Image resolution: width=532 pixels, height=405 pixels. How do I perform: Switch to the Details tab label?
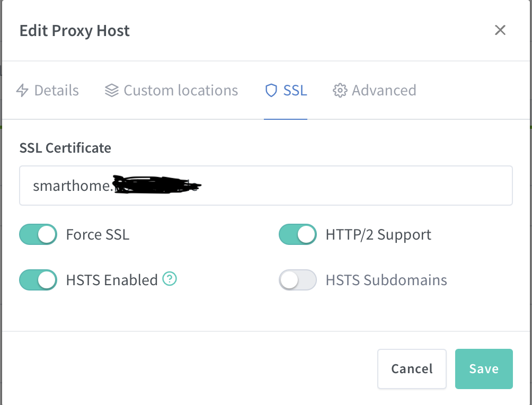[x=56, y=91]
